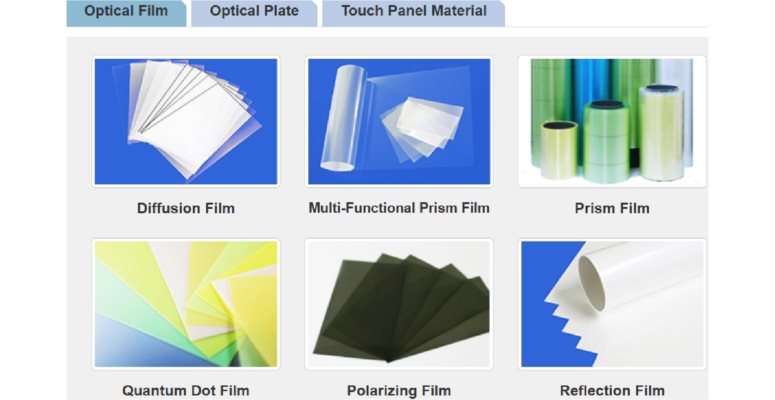The height and width of the screenshot is (400, 775).
Task: Click the Multi-Functional Prism Film thumbnail
Action: pos(399,122)
